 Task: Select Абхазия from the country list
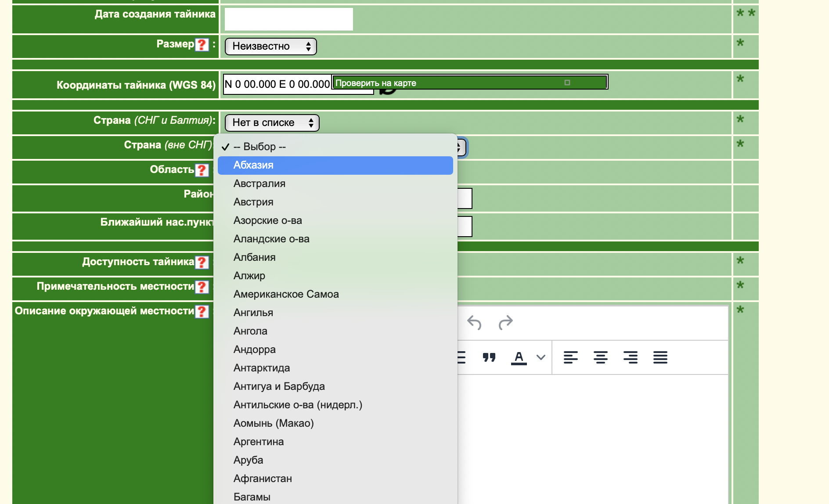335,166
